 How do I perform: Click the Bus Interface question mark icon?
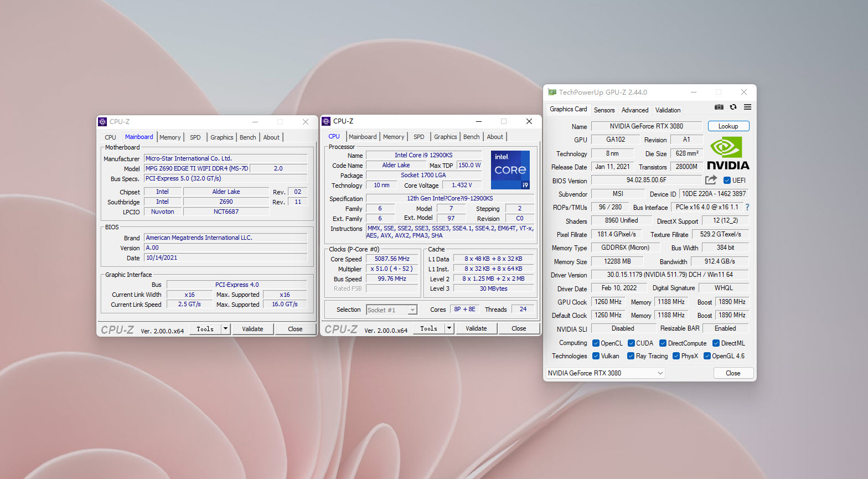pyautogui.click(x=747, y=207)
